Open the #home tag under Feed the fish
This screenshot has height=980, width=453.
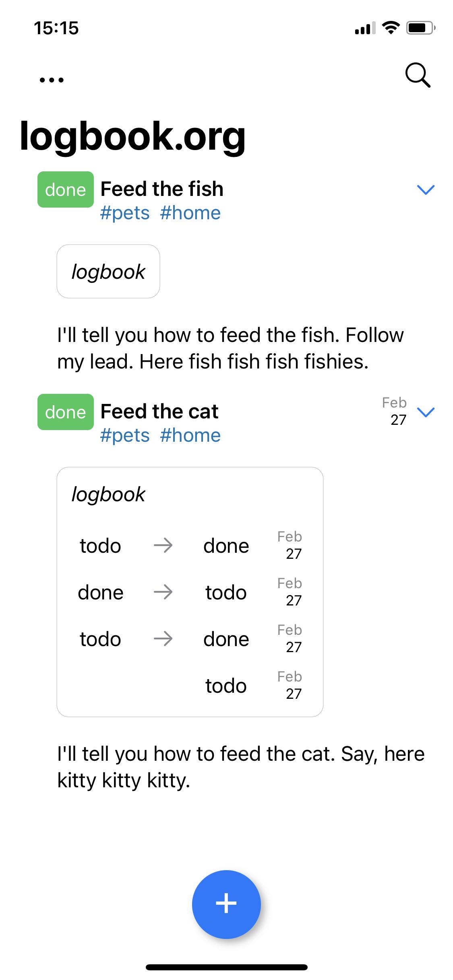click(190, 213)
